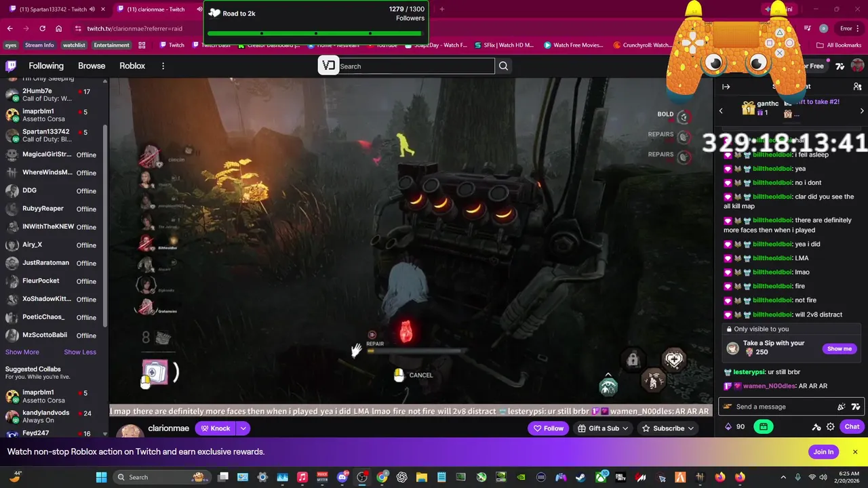Open 2Humb7e channel in sidebar
Viewport: 868px width, 488px height.
point(52,95)
